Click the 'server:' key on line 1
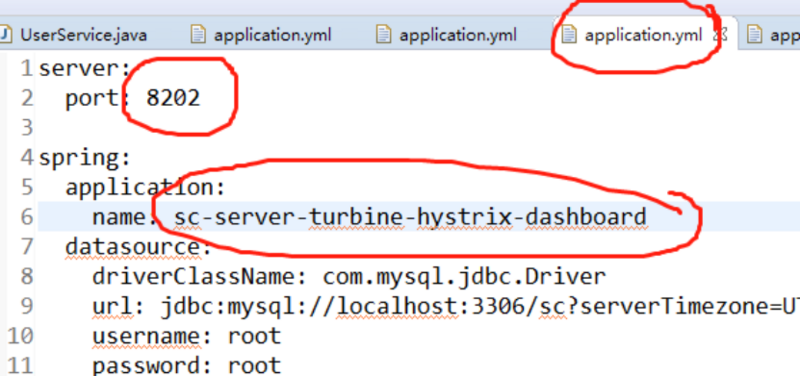The height and width of the screenshot is (376, 800). 85,68
